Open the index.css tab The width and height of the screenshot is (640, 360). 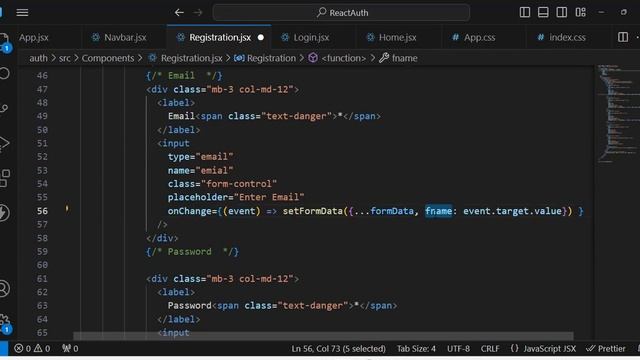click(567, 38)
